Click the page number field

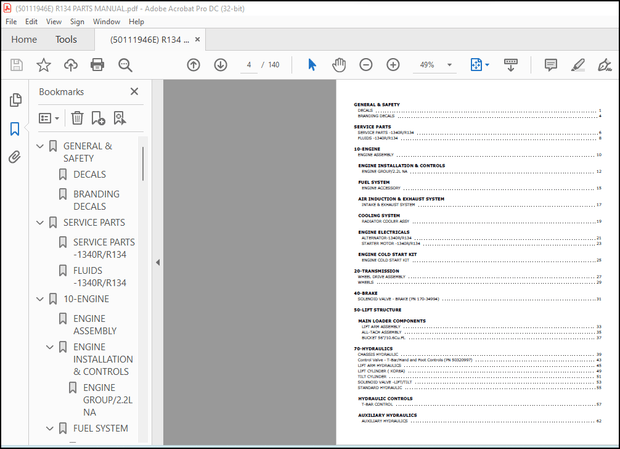[249, 65]
